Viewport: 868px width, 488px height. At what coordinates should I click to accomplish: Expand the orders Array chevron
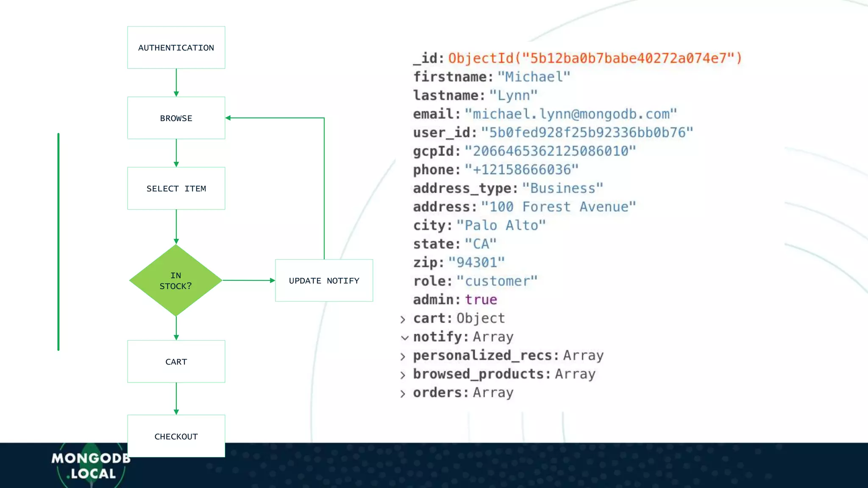tap(403, 394)
